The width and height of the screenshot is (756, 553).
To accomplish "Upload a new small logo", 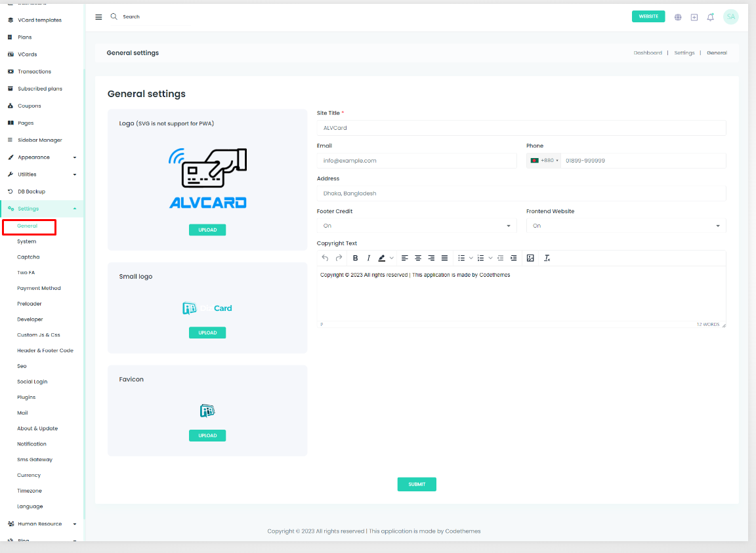I will click(x=207, y=333).
